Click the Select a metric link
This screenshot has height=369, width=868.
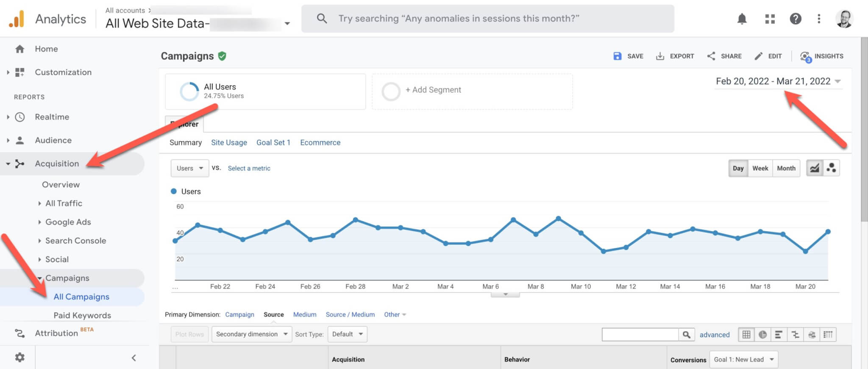(249, 168)
